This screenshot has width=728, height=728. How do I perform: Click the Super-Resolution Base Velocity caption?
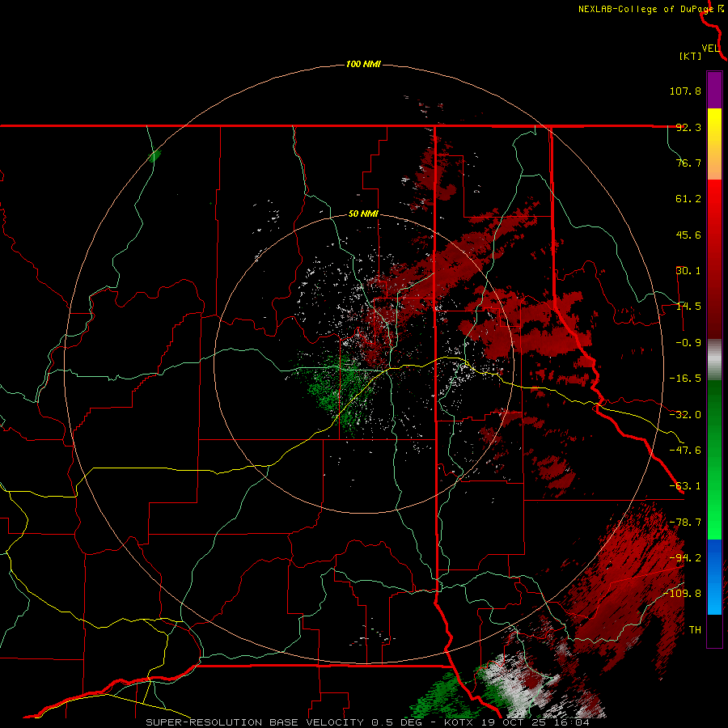point(368,722)
